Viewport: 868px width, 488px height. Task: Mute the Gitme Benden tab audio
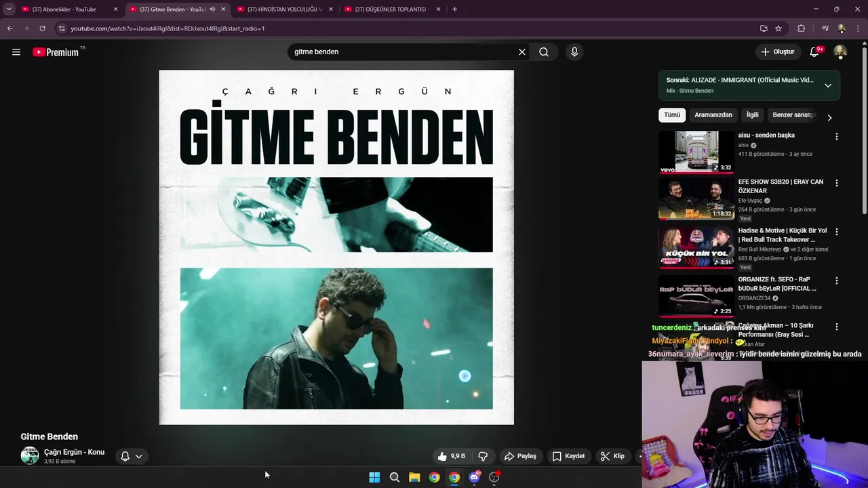[212, 9]
